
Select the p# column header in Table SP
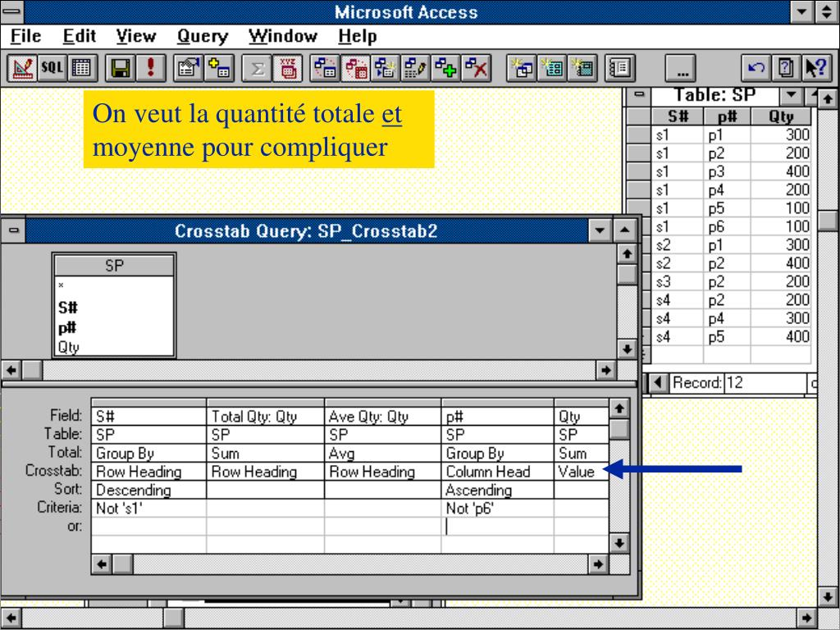727,116
